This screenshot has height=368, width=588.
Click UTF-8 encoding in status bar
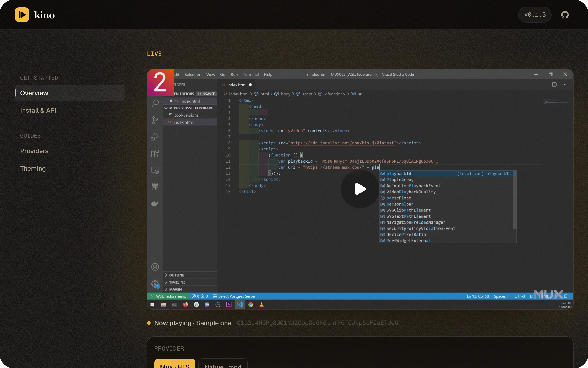(520, 296)
